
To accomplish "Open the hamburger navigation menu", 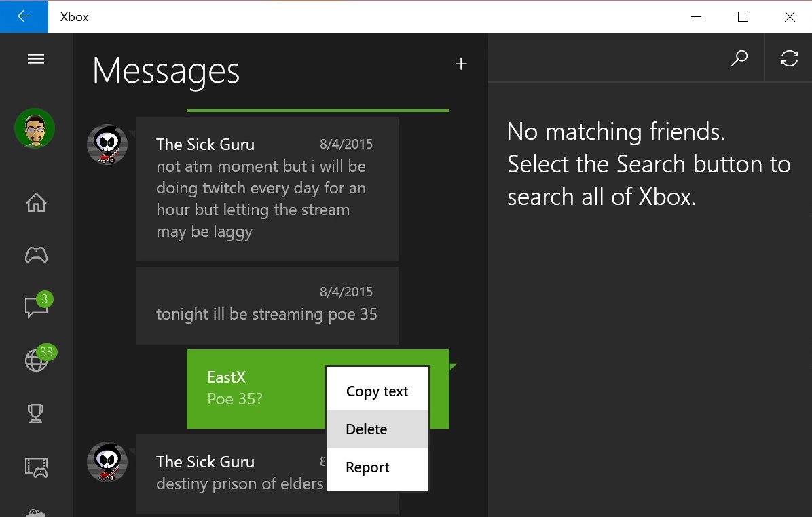I will [x=36, y=59].
